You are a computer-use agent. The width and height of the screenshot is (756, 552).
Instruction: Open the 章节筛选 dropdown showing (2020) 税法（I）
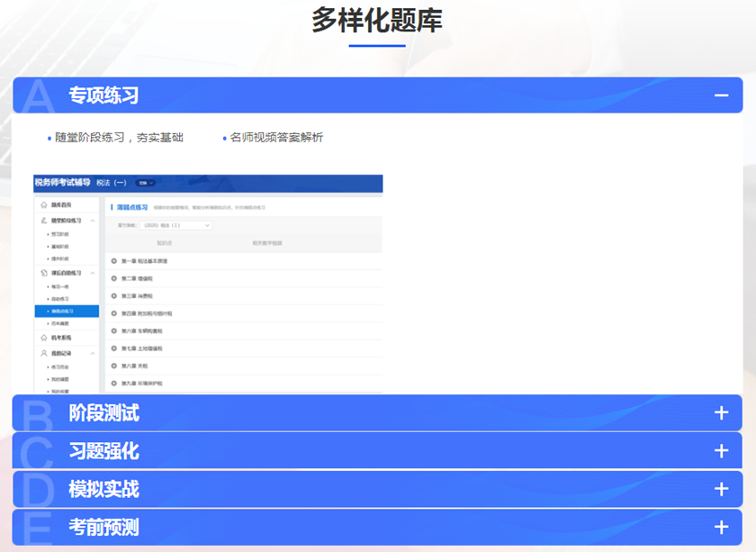(x=175, y=227)
